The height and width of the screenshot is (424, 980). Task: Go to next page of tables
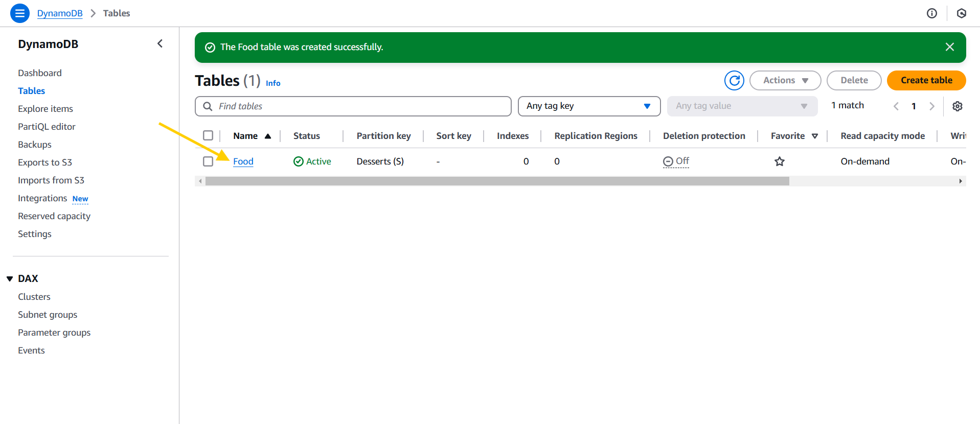931,106
